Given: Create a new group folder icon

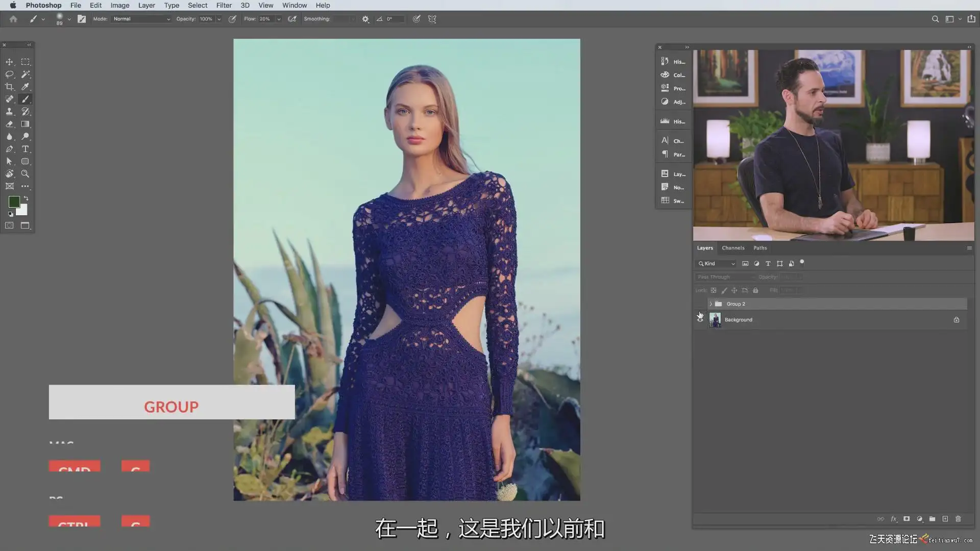Looking at the screenshot, I should [932, 519].
